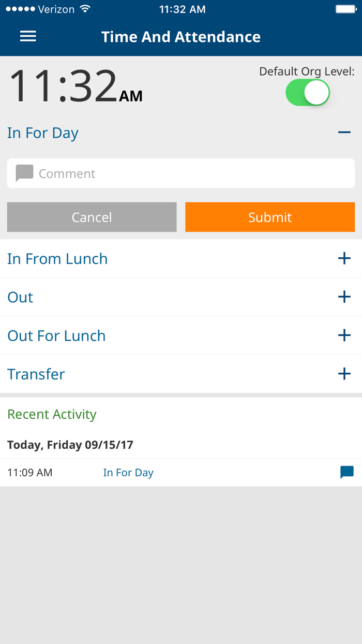362x644 pixels.
Task: Cancel the In For Day punch
Action: [92, 217]
